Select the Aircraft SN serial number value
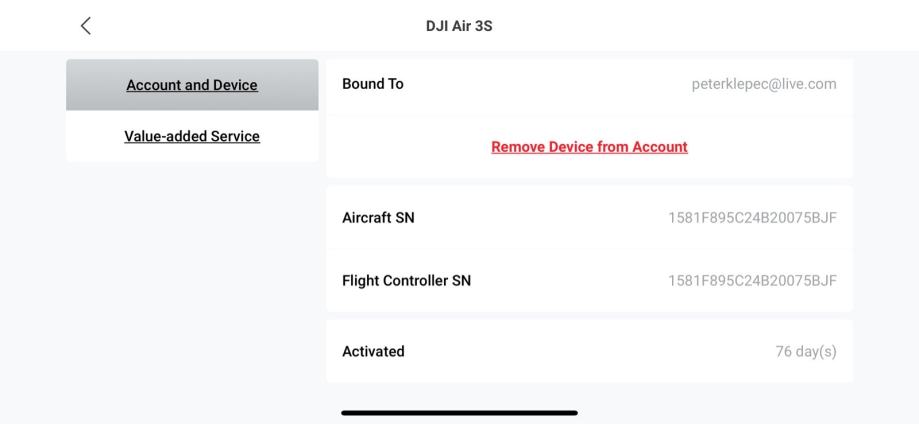 pyautogui.click(x=752, y=218)
